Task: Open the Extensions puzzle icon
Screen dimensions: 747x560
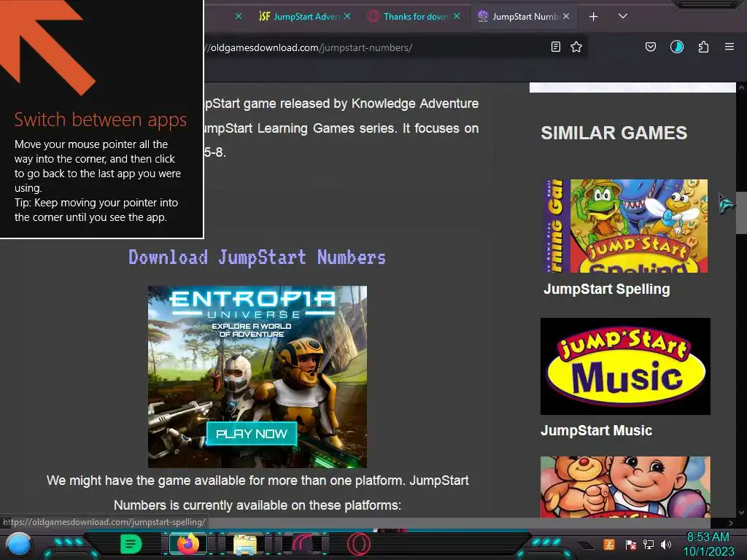Action: [703, 47]
